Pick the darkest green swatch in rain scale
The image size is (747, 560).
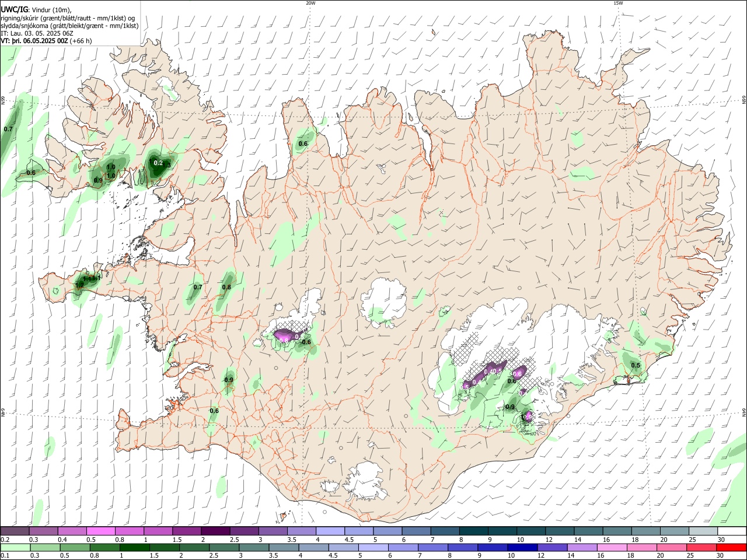point(135,548)
